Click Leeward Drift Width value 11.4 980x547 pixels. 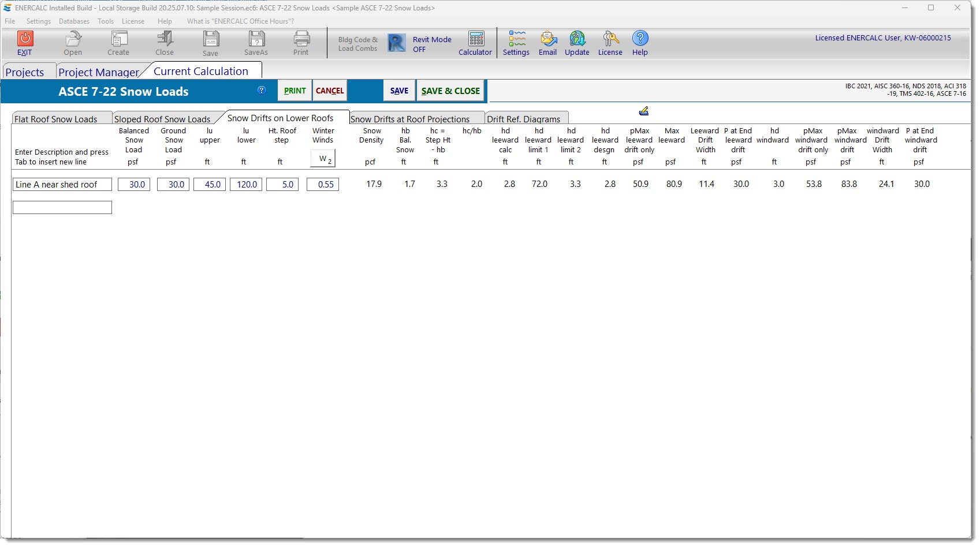point(707,184)
